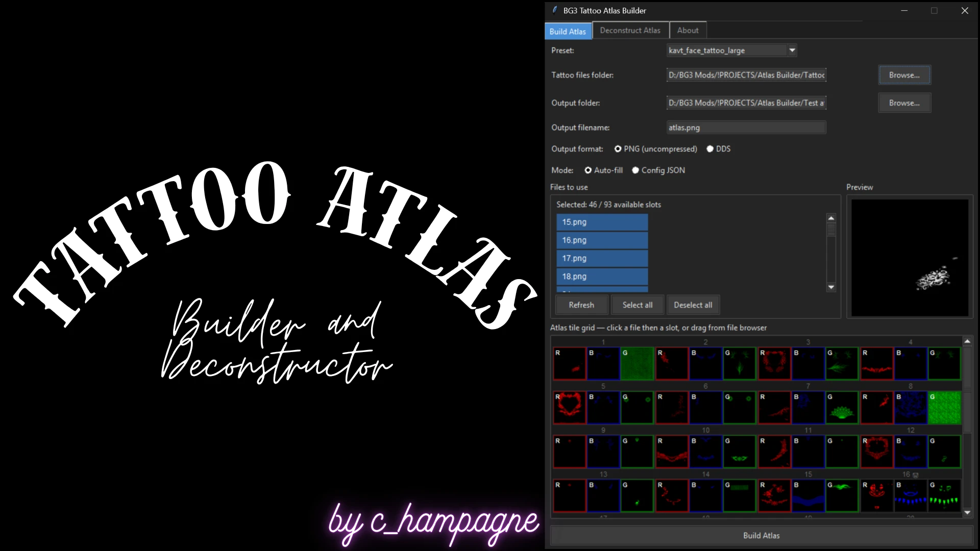980x551 pixels.
Task: Select the R tile of slot 10
Action: pos(672,452)
